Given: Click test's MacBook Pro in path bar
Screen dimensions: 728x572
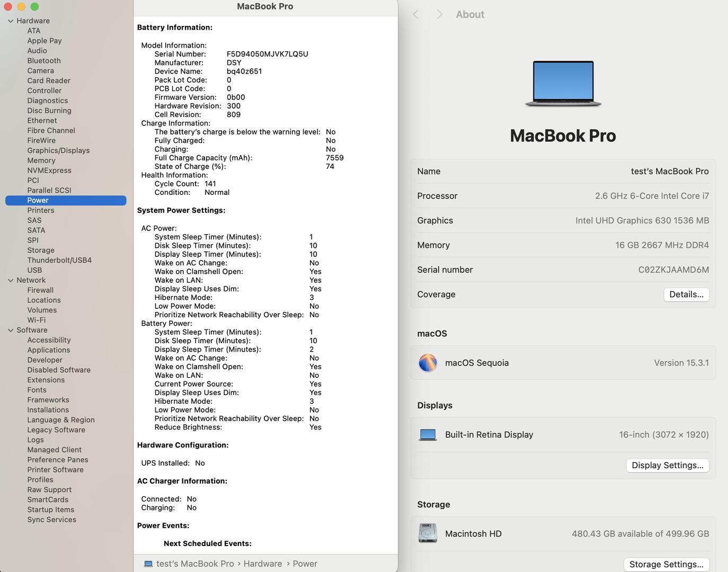Looking at the screenshot, I should (x=195, y=564).
